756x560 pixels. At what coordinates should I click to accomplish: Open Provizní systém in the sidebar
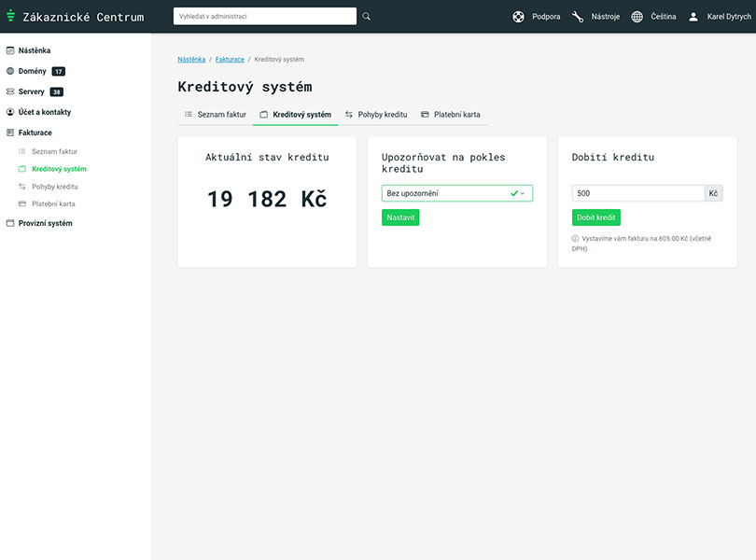[46, 223]
